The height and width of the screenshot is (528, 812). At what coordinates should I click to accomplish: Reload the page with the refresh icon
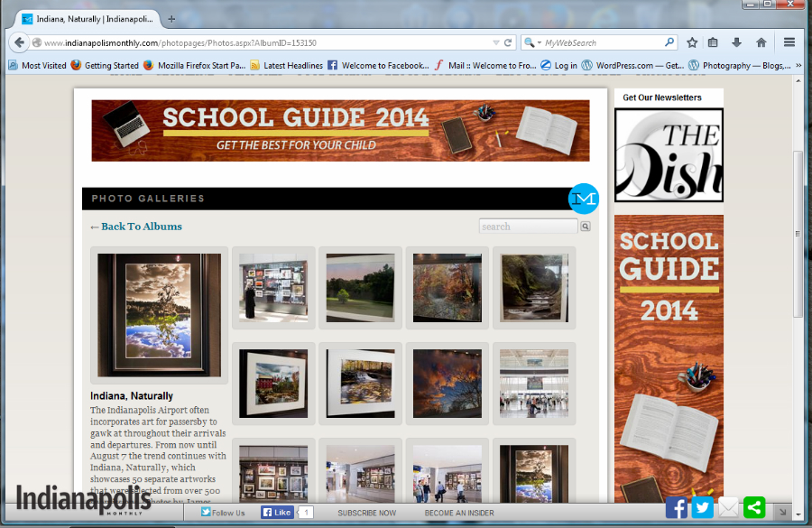coord(508,42)
